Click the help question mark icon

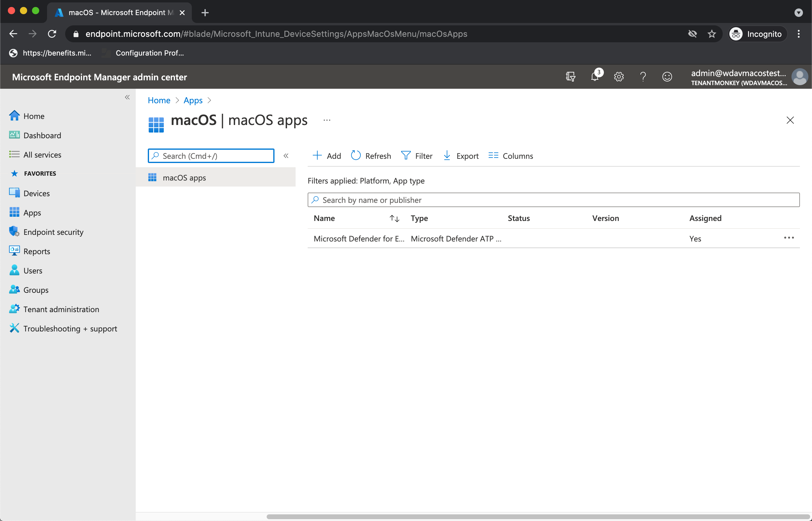[x=643, y=77]
